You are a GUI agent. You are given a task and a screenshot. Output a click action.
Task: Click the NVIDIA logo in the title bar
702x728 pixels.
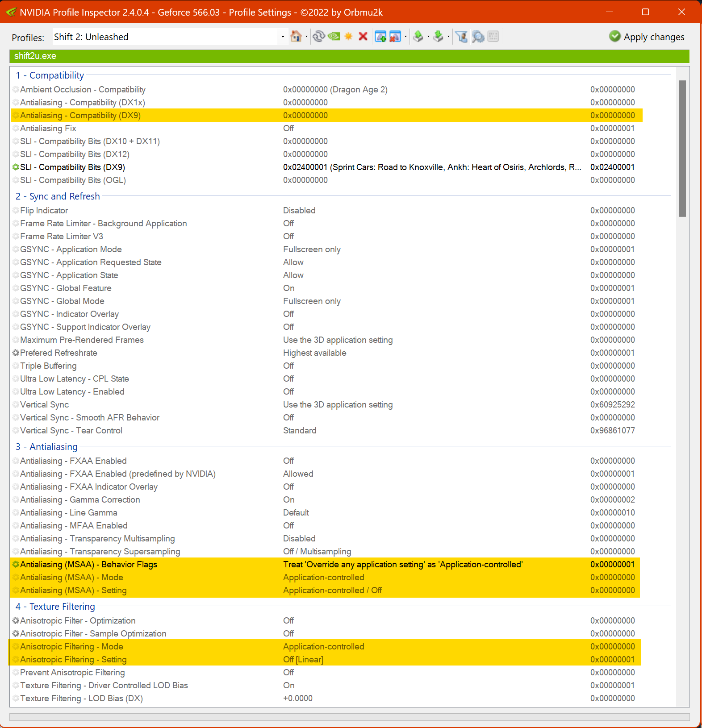coord(11,12)
